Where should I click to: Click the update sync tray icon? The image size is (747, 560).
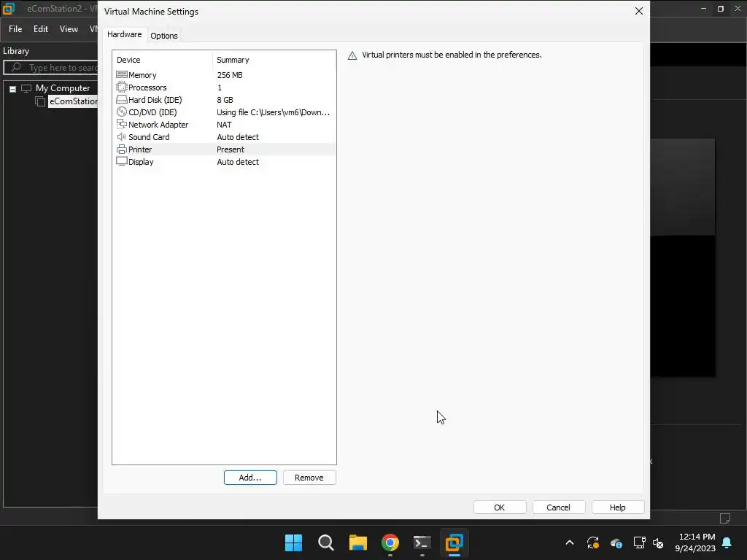coord(592,542)
